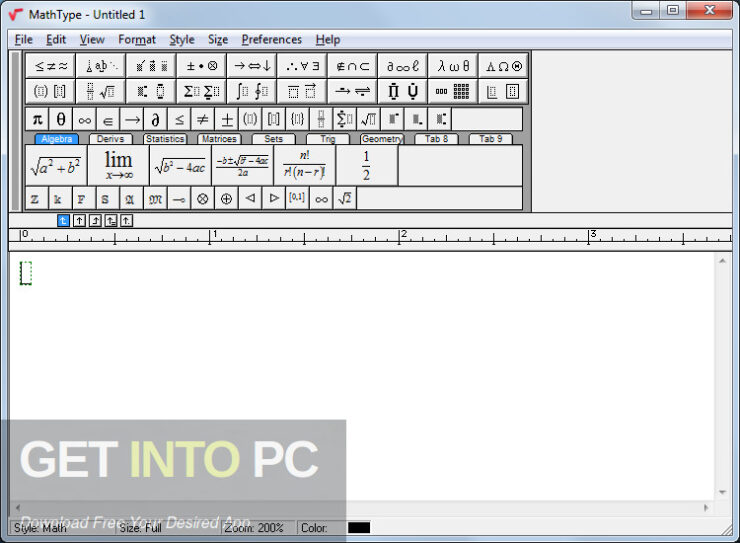
Task: Open the arrow symbols palette (→⇔↓)
Action: tap(252, 66)
